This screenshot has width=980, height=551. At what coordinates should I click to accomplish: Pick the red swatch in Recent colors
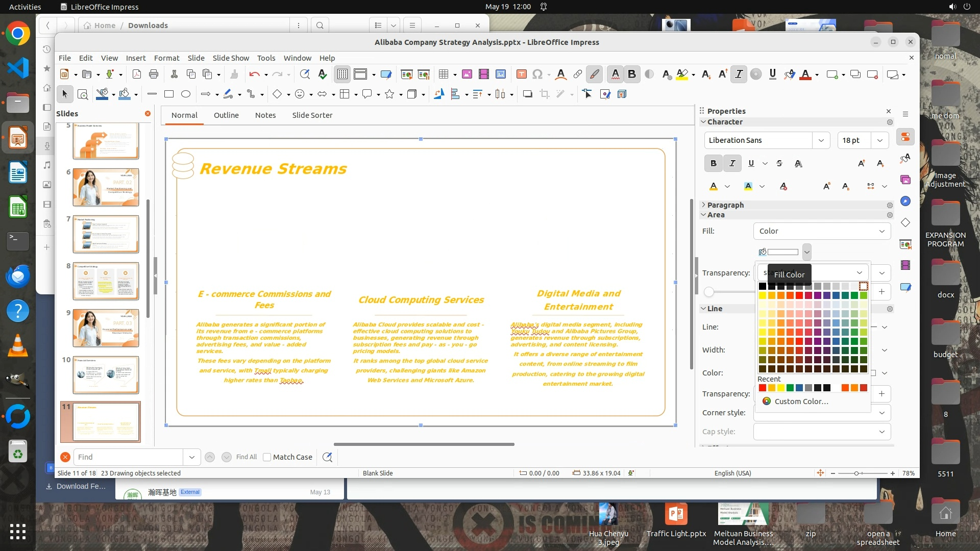(x=763, y=388)
